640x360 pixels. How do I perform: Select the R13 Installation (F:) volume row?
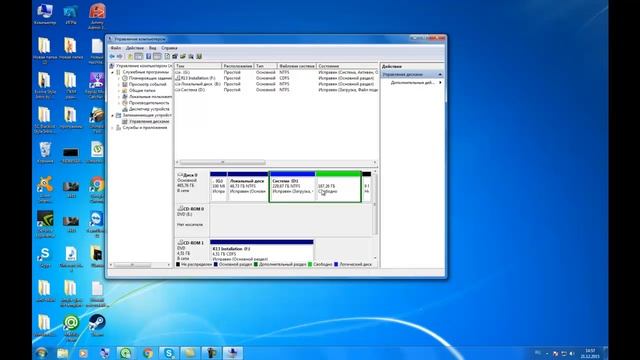276,78
